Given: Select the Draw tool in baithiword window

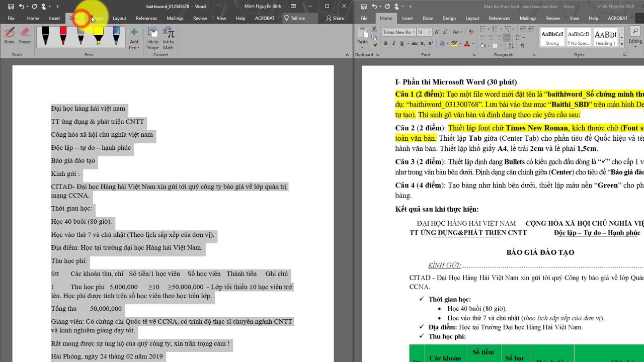Looking at the screenshot, I should click(x=9, y=35).
